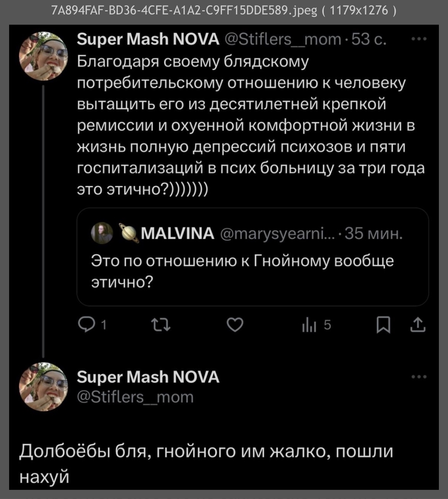
Task: Open the second tweet's three-dot menu
Action: coord(419,377)
